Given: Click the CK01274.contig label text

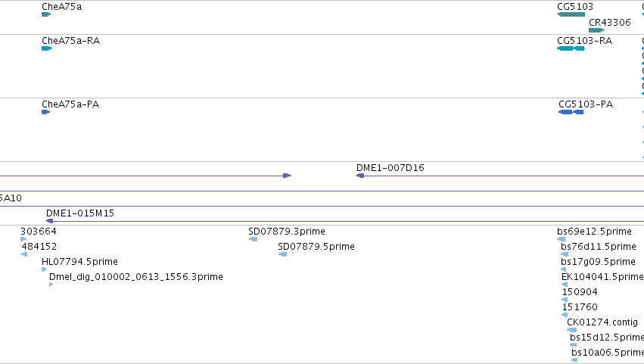Looking at the screenshot, I should 602,322.
